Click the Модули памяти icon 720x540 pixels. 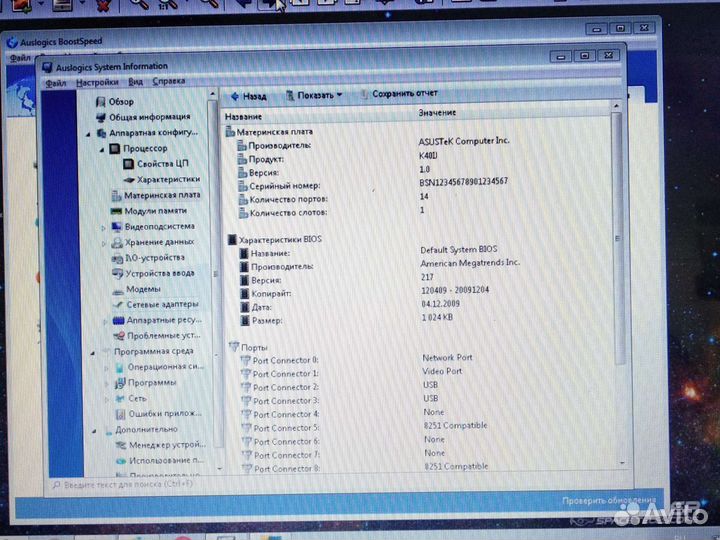(117, 211)
